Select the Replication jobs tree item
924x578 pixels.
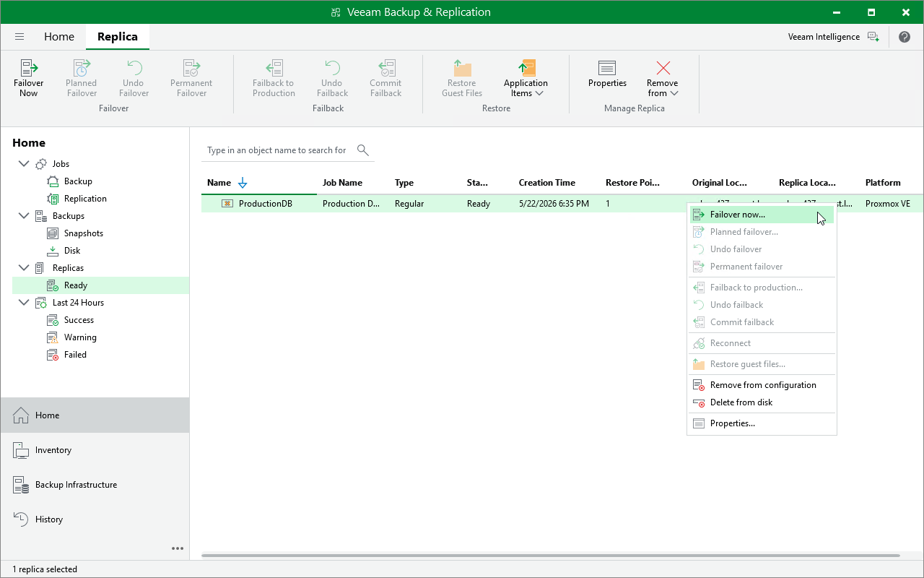pyautogui.click(x=85, y=199)
